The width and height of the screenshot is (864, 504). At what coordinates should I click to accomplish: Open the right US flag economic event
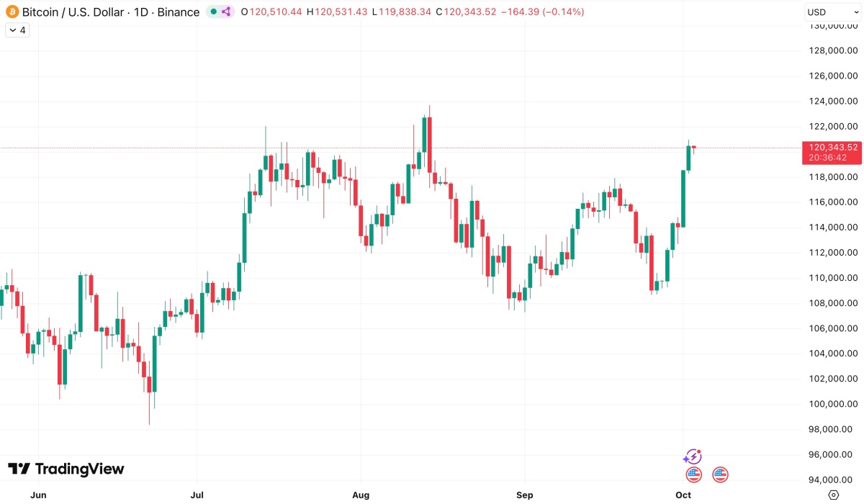[x=720, y=474]
